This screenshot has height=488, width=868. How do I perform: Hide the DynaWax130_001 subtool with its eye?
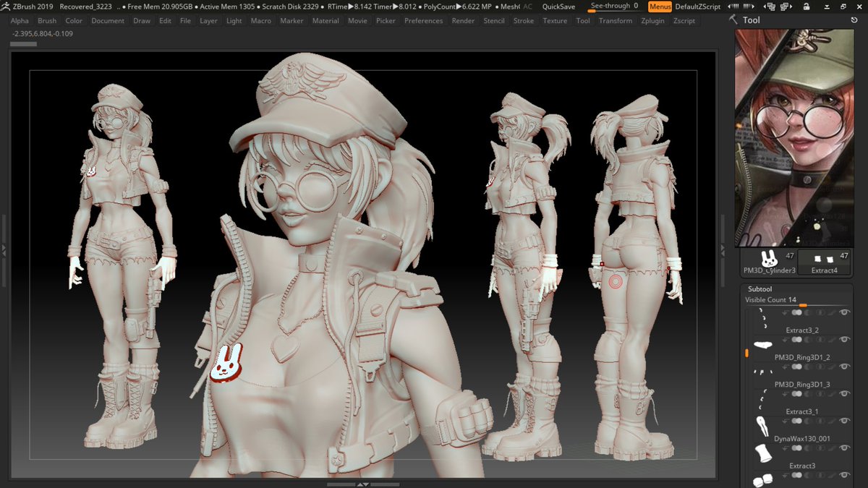coord(844,421)
